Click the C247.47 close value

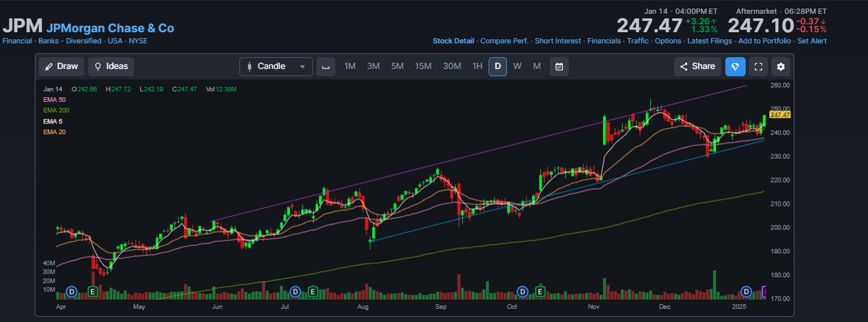tap(185, 89)
